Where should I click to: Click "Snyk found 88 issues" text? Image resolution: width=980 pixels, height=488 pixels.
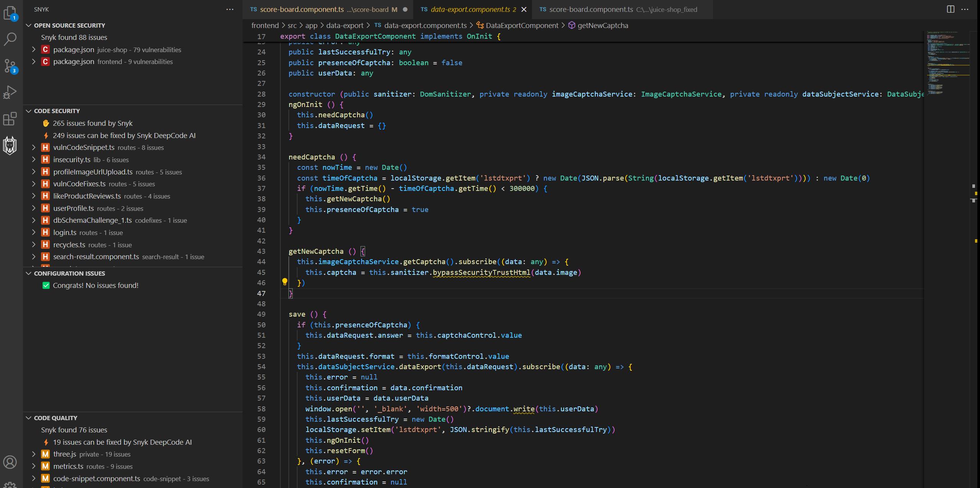pyautogui.click(x=74, y=37)
